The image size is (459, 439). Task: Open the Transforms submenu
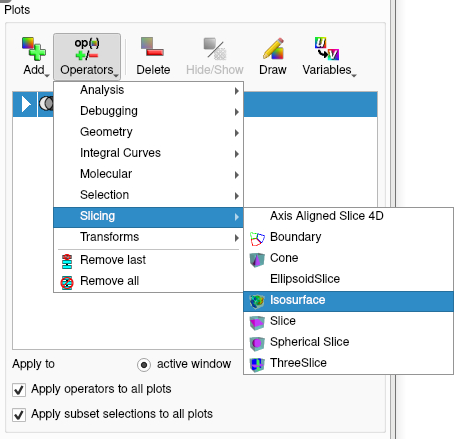148,237
